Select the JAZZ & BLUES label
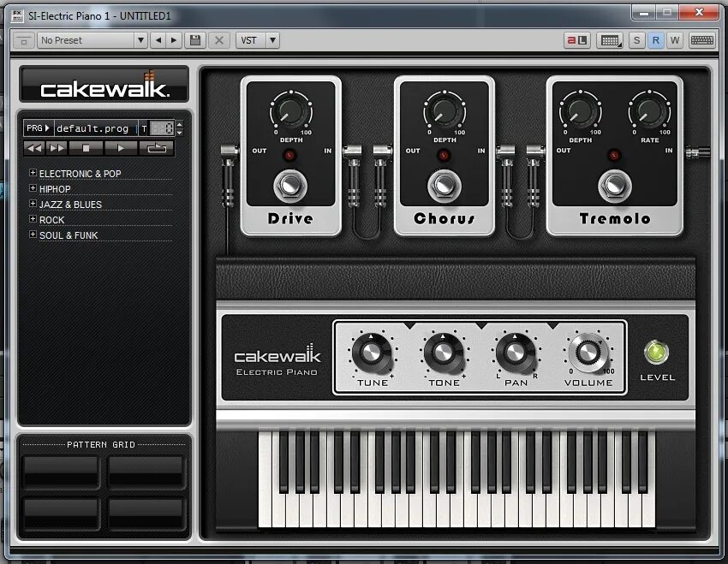This screenshot has width=728, height=564. click(70, 205)
